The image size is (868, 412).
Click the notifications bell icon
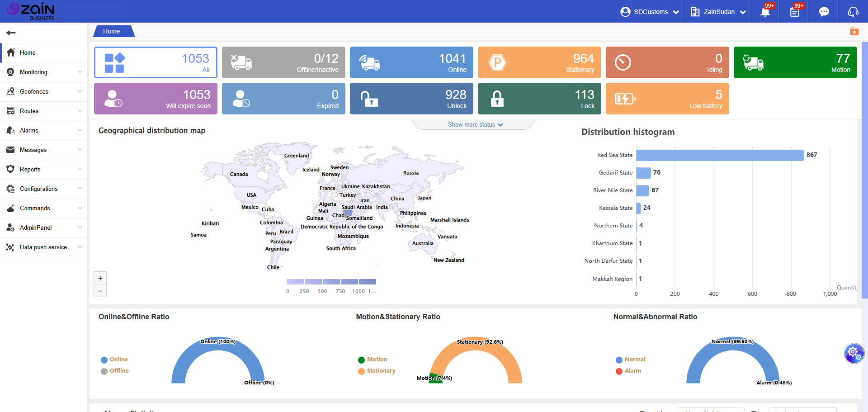[x=765, y=12]
